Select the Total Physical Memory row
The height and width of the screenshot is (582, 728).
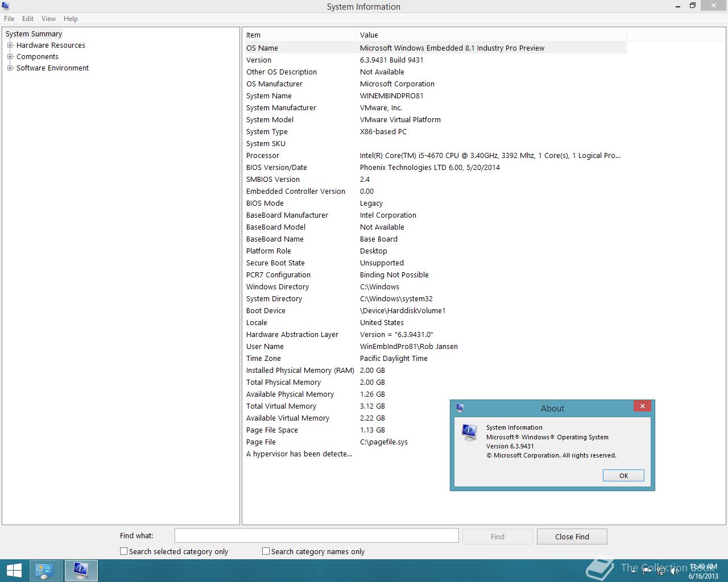(436, 382)
